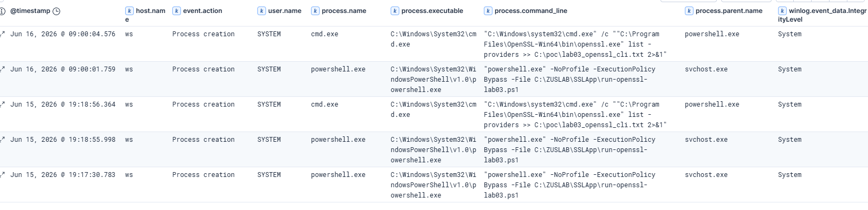Click parent svchost.exe in 19:18:55.998 row
Screen dimensions: 868x210
click(x=706, y=140)
